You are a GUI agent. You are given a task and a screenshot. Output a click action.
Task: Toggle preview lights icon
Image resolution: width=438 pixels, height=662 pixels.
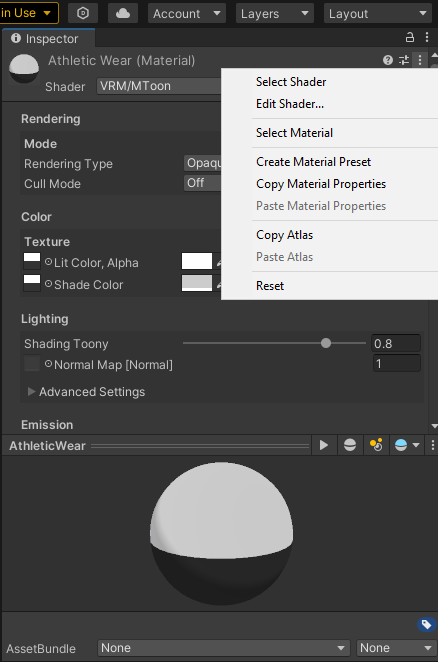376,445
